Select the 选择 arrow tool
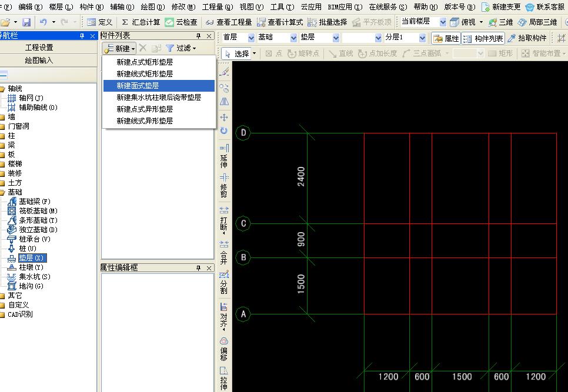Image resolution: width=568 pixels, height=392 pixels. 238,53
